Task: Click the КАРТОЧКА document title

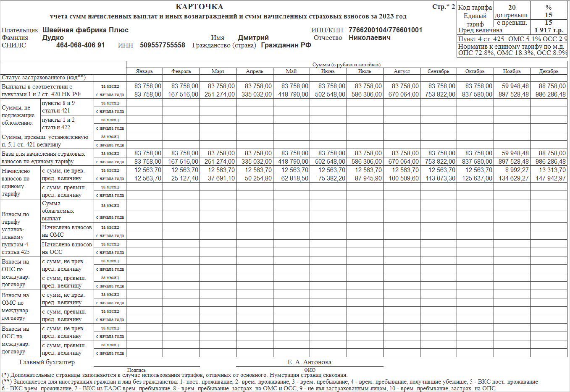Action: (200, 7)
